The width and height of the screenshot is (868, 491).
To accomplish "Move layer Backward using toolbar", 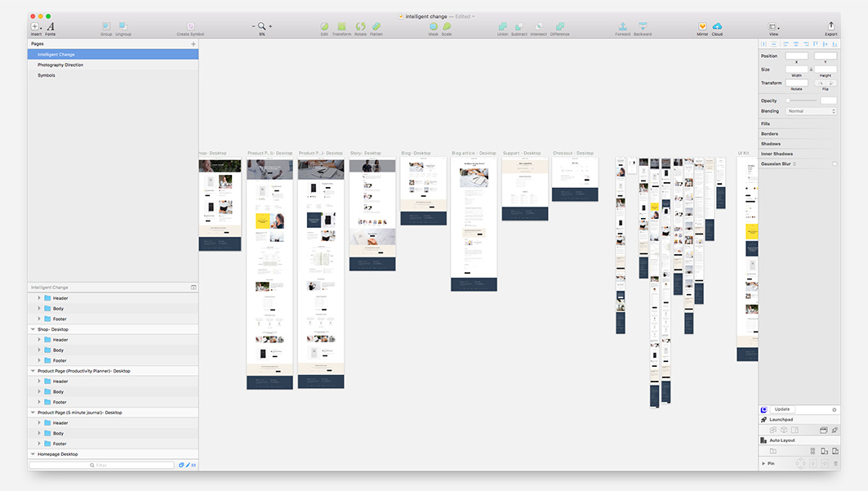I will (643, 26).
